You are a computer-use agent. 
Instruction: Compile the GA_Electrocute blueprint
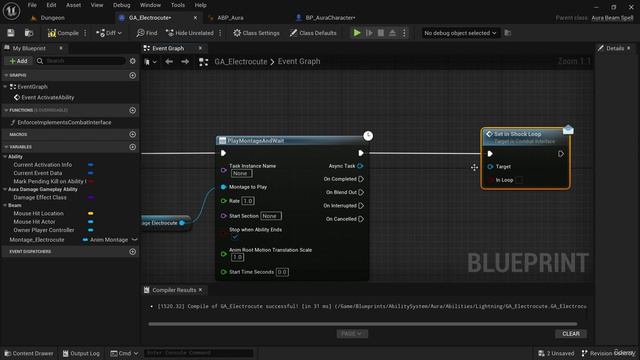coord(63,33)
